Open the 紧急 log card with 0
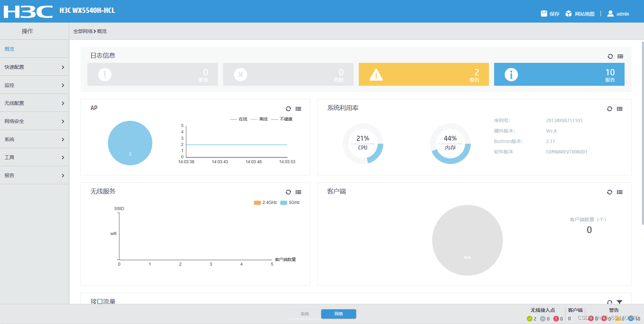This screenshot has height=324, width=644. pos(153,74)
